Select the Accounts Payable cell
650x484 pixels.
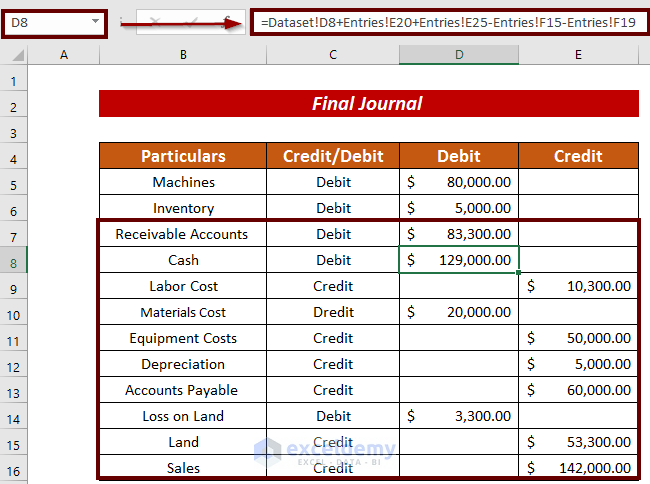click(x=183, y=390)
